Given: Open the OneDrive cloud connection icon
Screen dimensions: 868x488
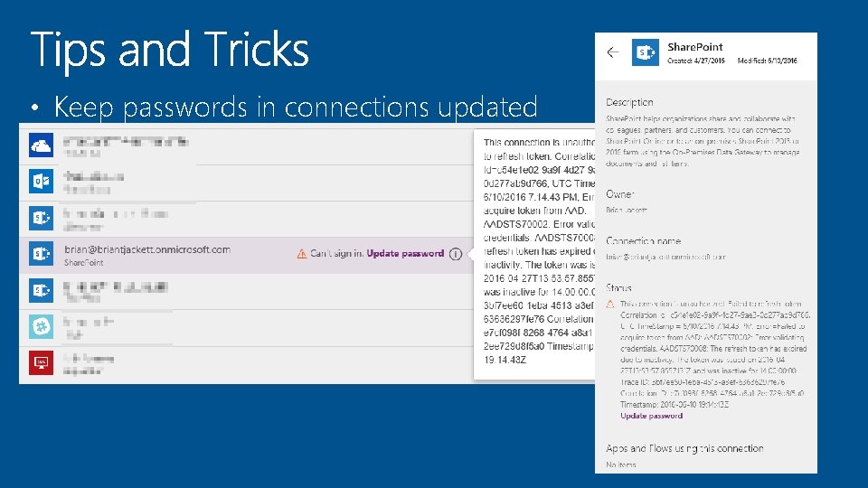Looking at the screenshot, I should tap(41, 145).
